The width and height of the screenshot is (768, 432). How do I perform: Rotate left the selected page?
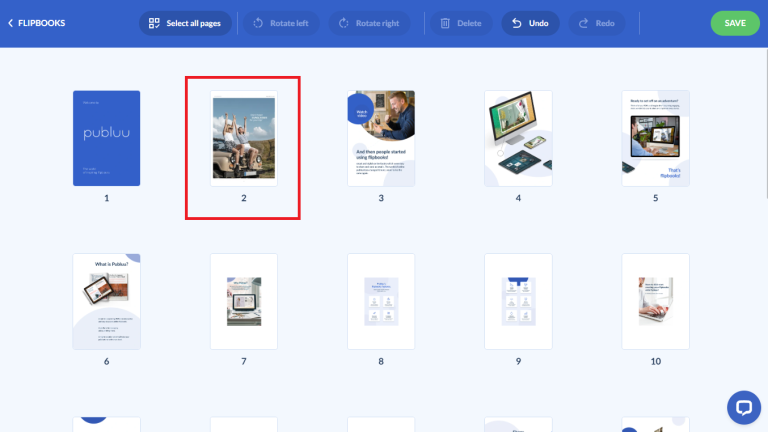[x=281, y=23]
